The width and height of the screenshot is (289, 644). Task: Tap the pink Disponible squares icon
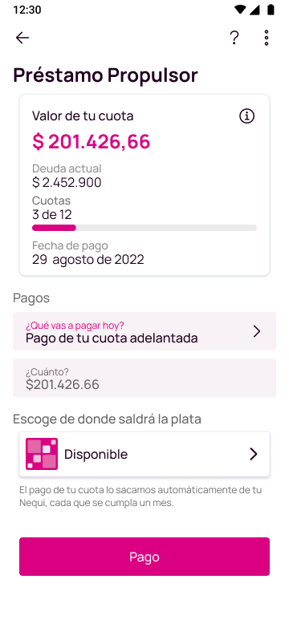pyautogui.click(x=42, y=454)
